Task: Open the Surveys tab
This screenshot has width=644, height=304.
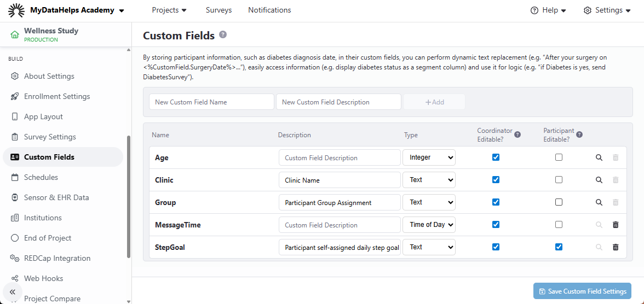Action: click(219, 10)
